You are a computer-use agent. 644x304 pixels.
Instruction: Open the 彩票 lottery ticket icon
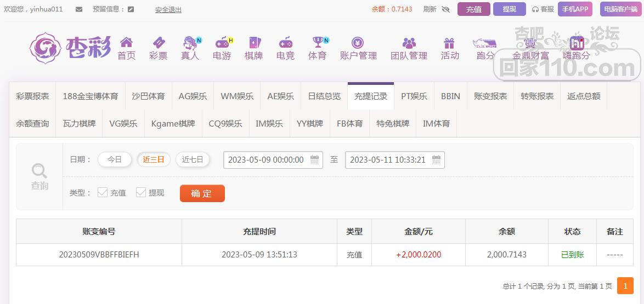click(x=159, y=43)
